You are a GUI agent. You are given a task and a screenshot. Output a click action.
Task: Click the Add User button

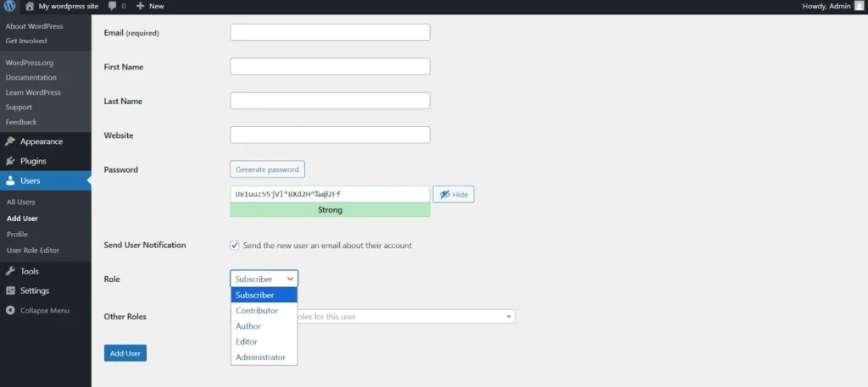pyautogui.click(x=125, y=353)
